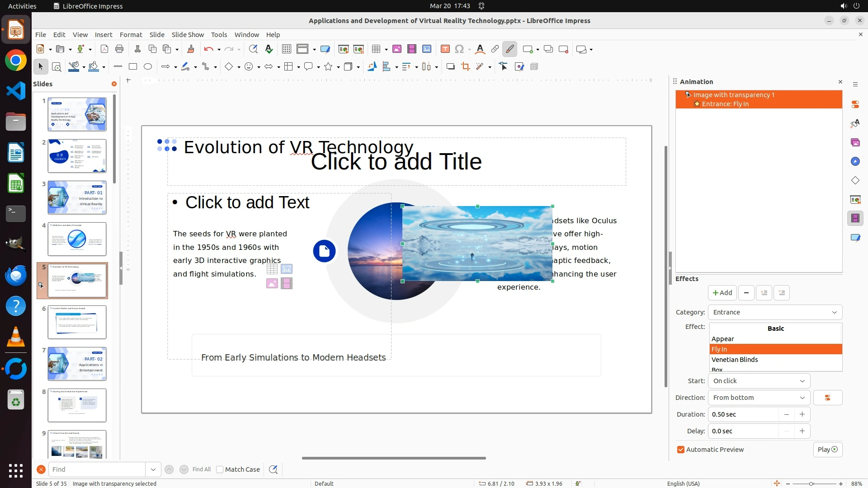This screenshot has width=868, height=488.
Task: Expand the Category dropdown showing Entrance
Action: pyautogui.click(x=775, y=312)
